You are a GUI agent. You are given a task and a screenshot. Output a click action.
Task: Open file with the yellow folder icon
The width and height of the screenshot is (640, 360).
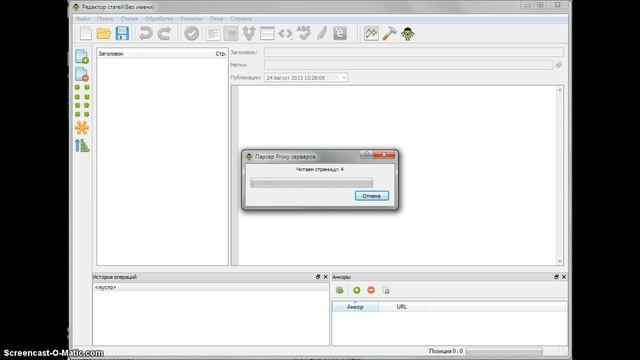coord(104,33)
